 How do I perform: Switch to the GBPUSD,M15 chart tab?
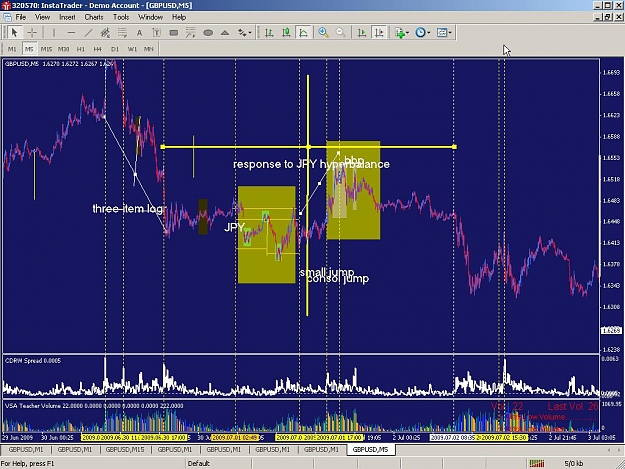pos(125,449)
